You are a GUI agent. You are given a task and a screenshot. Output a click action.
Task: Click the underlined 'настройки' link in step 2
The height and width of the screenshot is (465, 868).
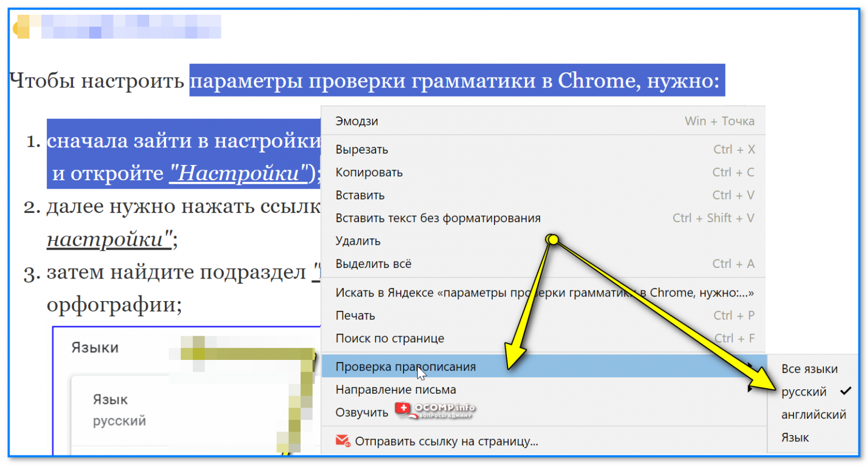click(108, 240)
